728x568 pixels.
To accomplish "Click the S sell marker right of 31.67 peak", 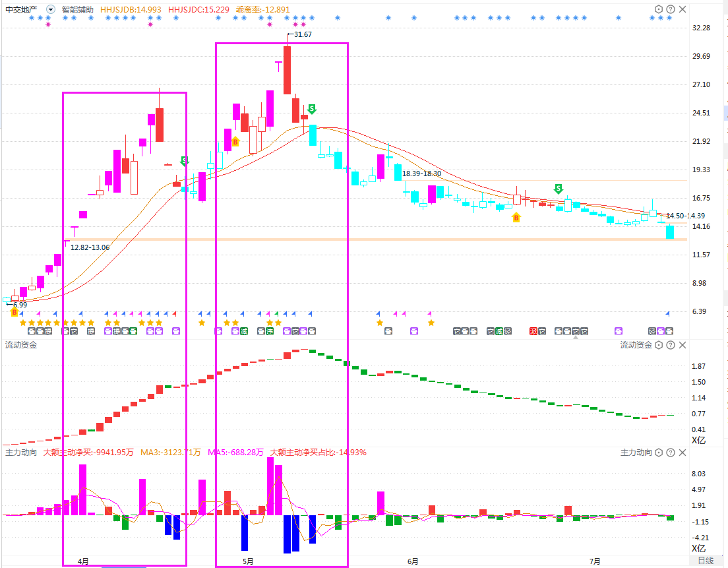I will [x=312, y=109].
